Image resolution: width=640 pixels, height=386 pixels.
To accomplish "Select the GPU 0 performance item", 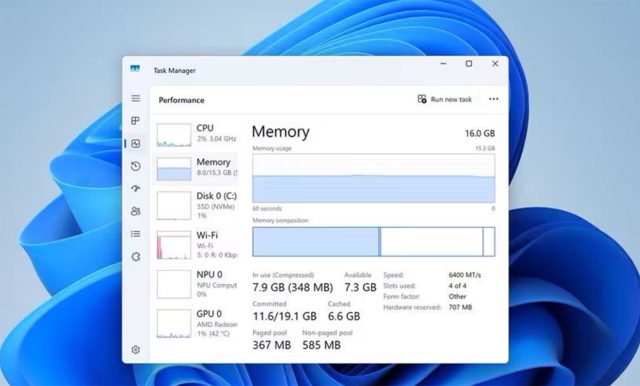I will (x=196, y=323).
